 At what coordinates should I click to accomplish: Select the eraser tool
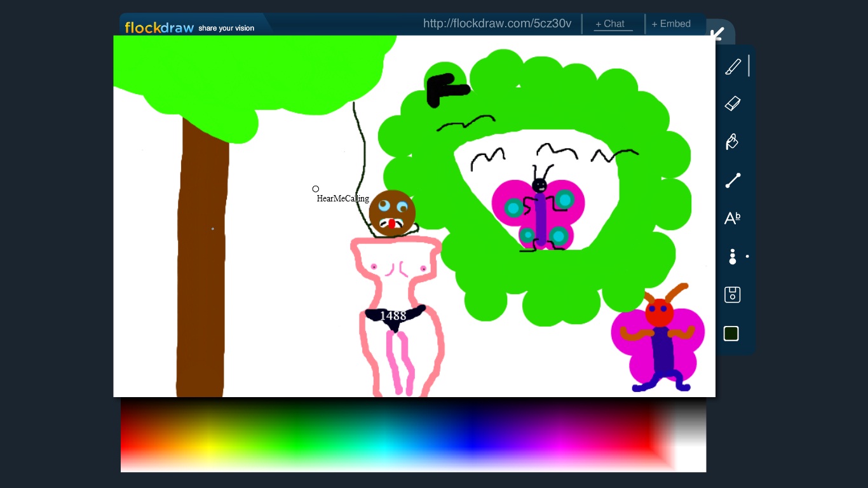[x=733, y=104]
